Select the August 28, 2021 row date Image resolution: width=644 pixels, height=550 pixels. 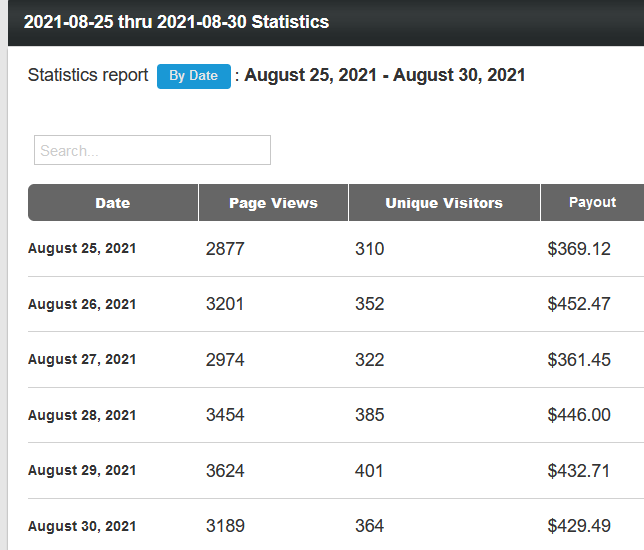click(82, 415)
